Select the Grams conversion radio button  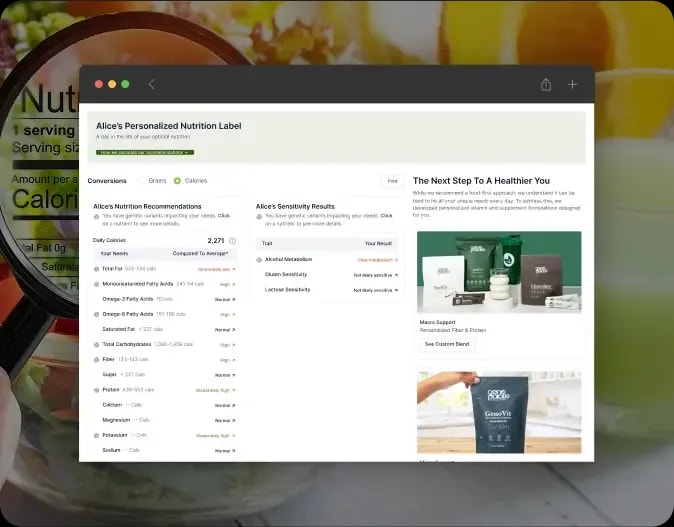pos(141,181)
